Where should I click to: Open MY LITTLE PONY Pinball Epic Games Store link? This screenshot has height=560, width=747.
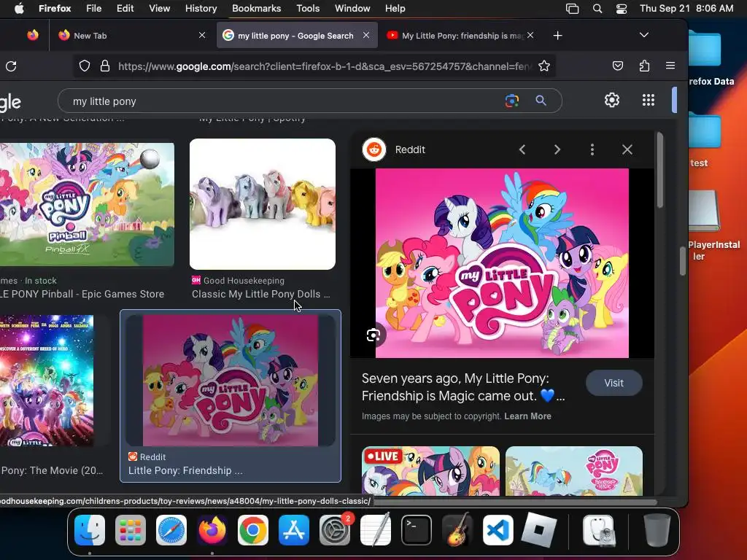coord(82,295)
